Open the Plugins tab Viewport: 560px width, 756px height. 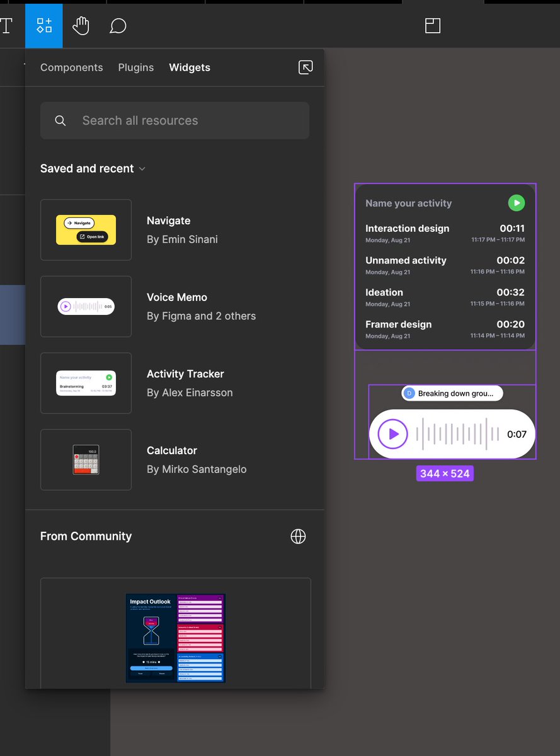point(135,67)
